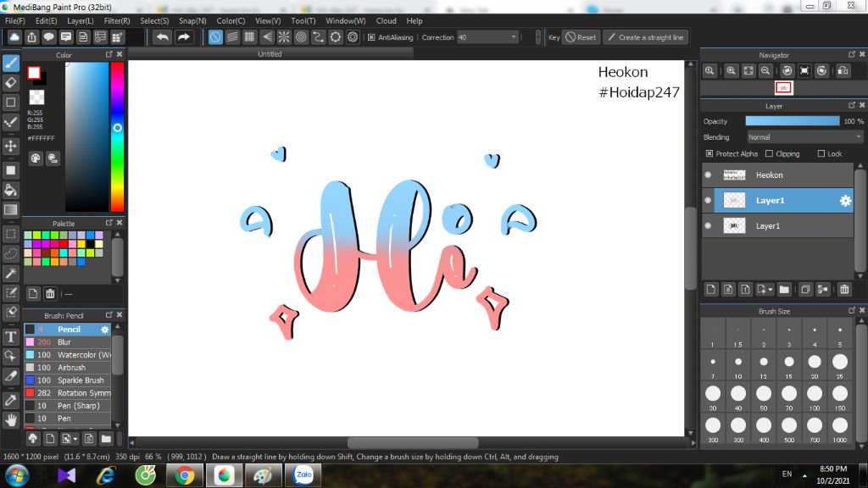The height and width of the screenshot is (488, 868).
Task: Select the Pen (Sharp) brush
Action: pyautogui.click(x=68, y=406)
